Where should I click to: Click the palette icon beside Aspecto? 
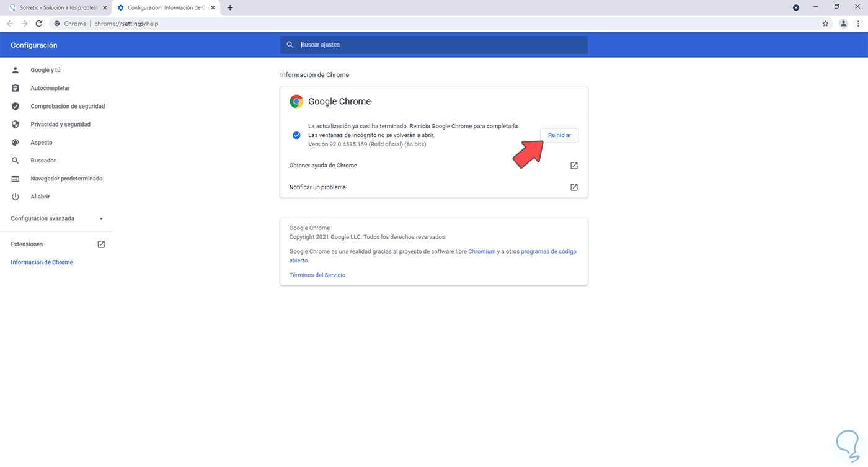[x=15, y=142]
